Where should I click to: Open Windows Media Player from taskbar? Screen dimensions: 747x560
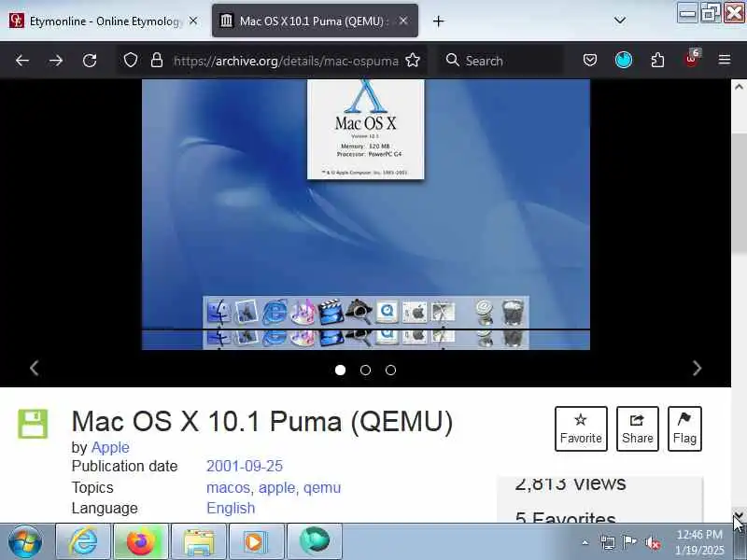pyautogui.click(x=256, y=541)
